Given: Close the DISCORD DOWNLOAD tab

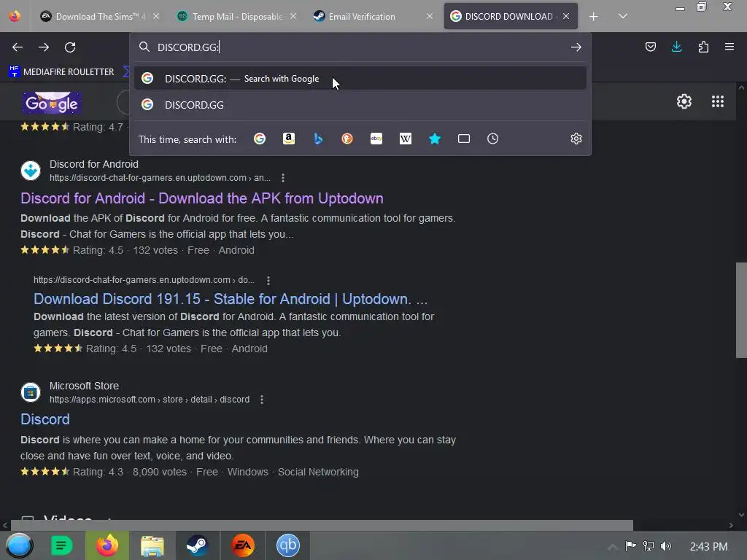Looking at the screenshot, I should click(x=566, y=17).
